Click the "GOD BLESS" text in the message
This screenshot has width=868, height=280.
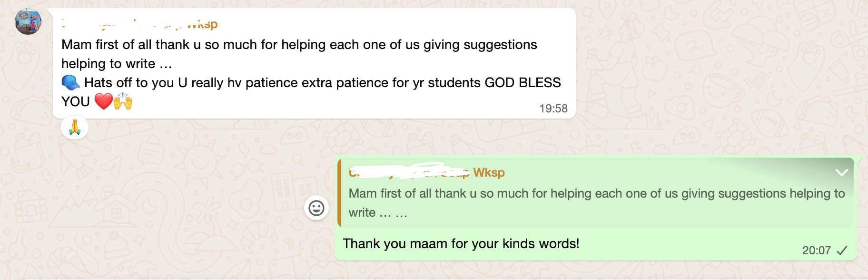(x=523, y=83)
